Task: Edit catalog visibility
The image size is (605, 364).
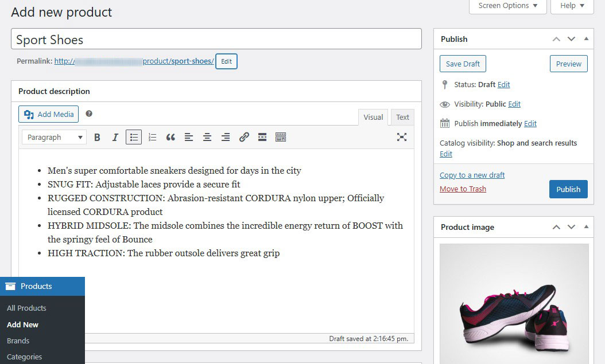Action: [x=445, y=154]
